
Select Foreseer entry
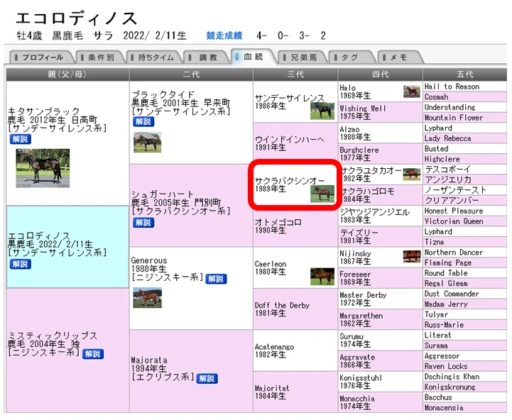coord(381,278)
